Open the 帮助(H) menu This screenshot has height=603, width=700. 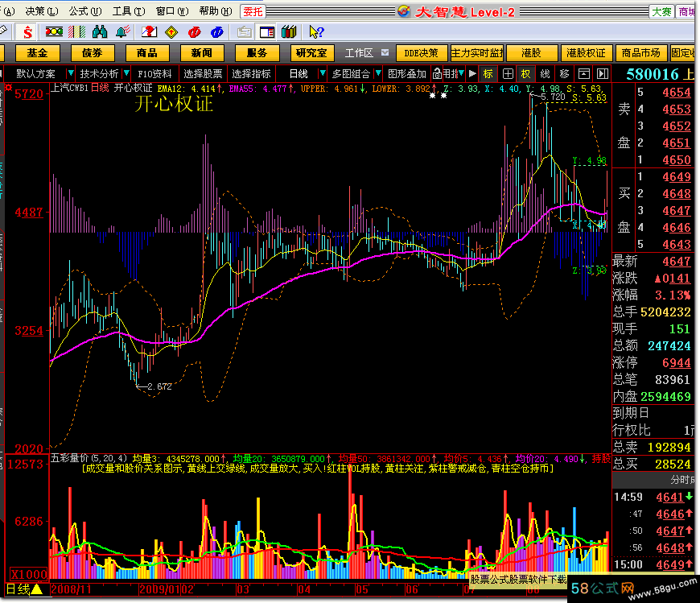pyautogui.click(x=216, y=11)
